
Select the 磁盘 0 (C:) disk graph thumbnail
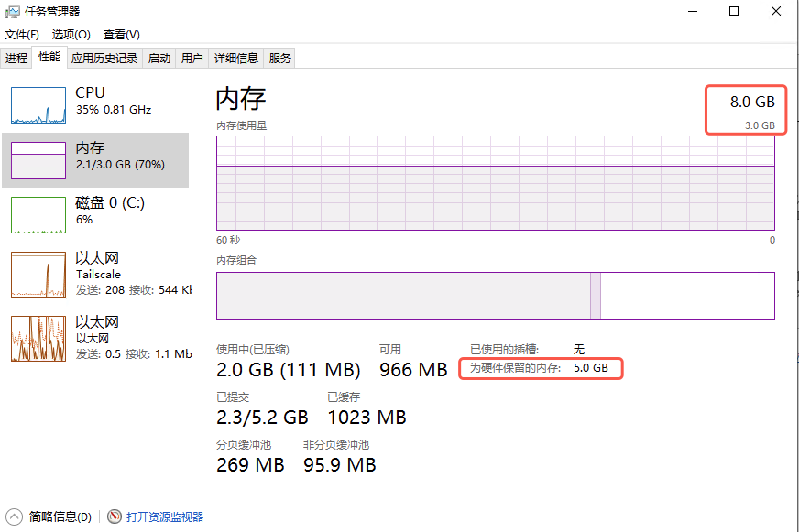click(x=38, y=215)
